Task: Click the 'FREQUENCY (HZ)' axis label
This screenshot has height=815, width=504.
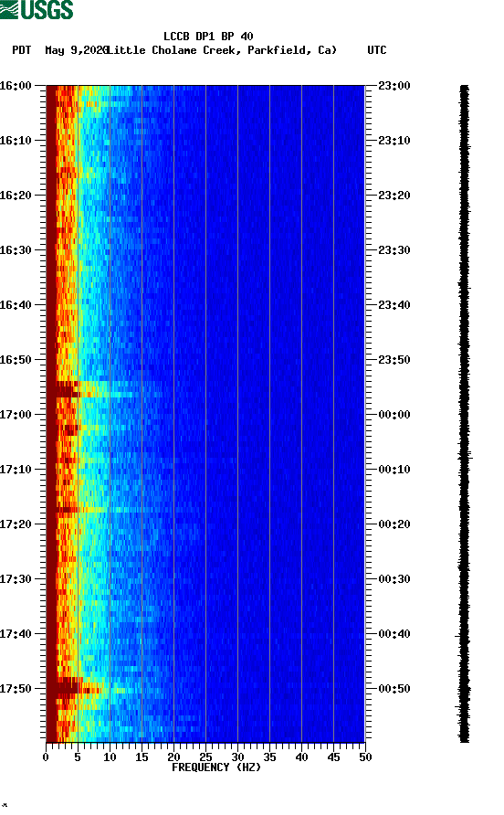Action: (216, 767)
